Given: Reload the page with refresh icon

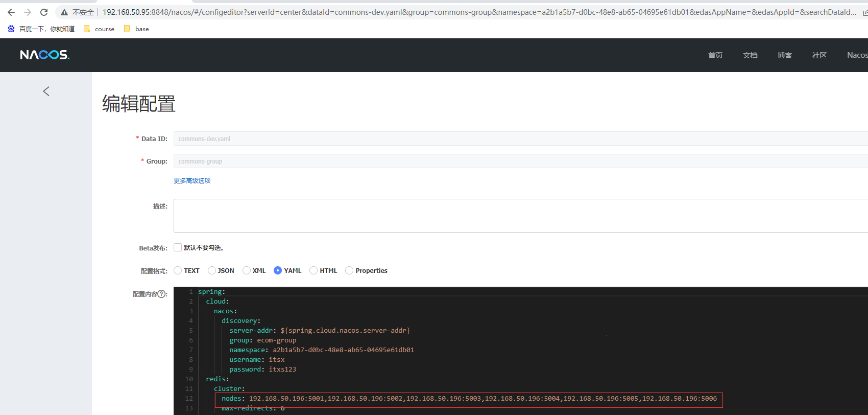Looking at the screenshot, I should click(x=44, y=12).
